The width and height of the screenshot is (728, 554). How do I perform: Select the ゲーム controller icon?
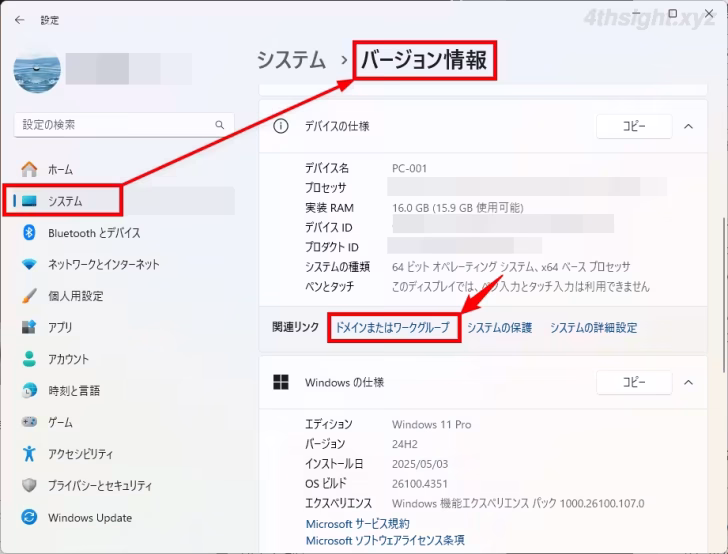(x=29, y=422)
